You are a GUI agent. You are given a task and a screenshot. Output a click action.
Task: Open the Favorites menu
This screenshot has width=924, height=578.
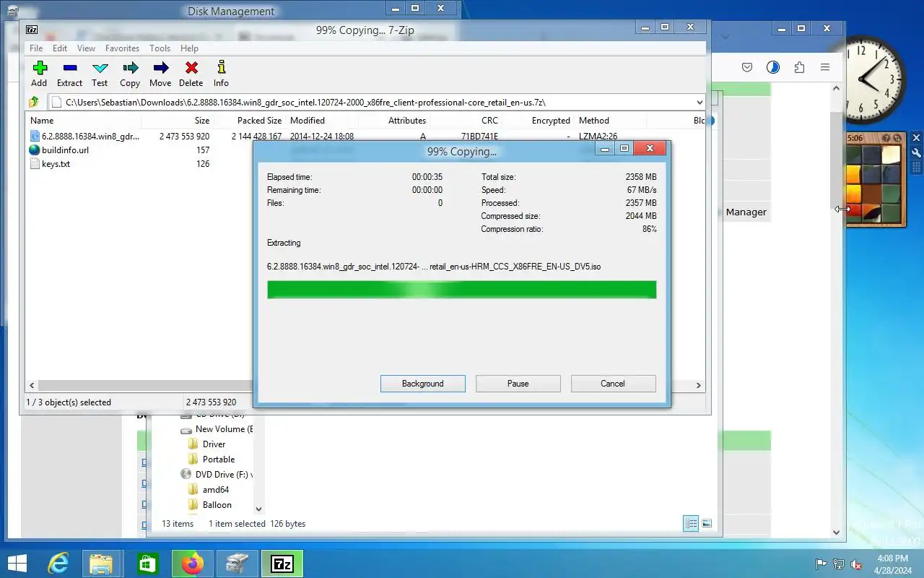(x=122, y=48)
